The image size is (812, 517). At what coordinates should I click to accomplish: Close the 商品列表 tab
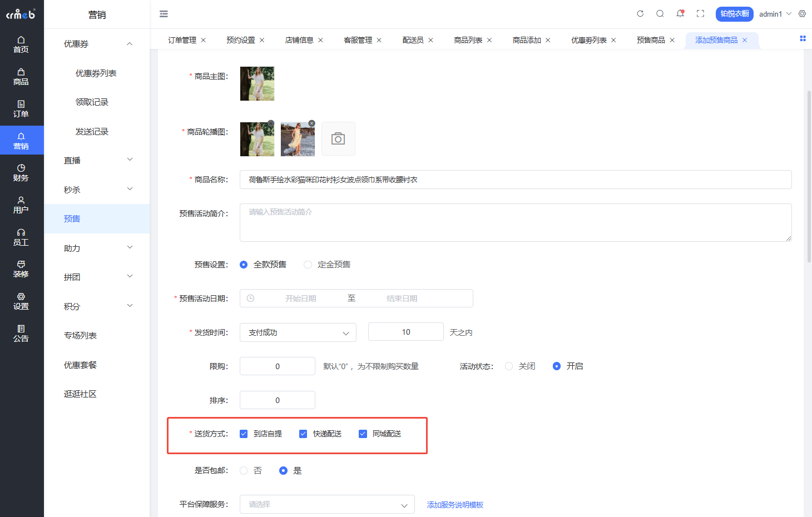tap(489, 40)
